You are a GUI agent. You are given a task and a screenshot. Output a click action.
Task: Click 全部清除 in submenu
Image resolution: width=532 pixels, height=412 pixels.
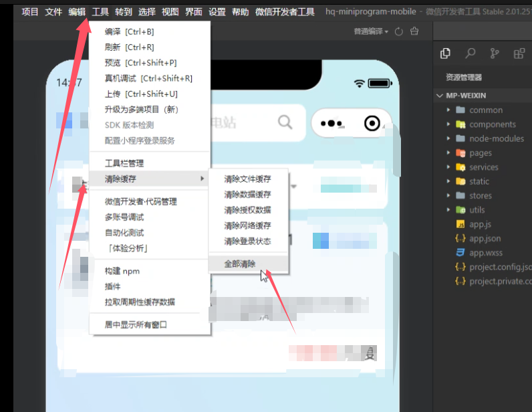[x=249, y=264]
